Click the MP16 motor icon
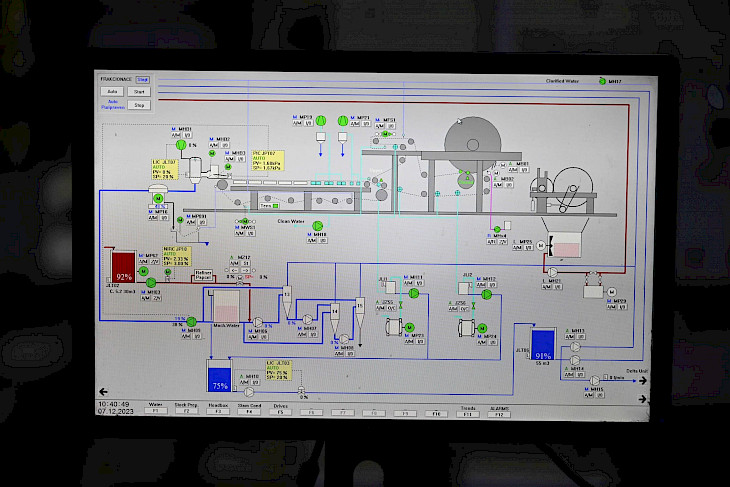Screen dimensions: 730x487 pos(157,199)
